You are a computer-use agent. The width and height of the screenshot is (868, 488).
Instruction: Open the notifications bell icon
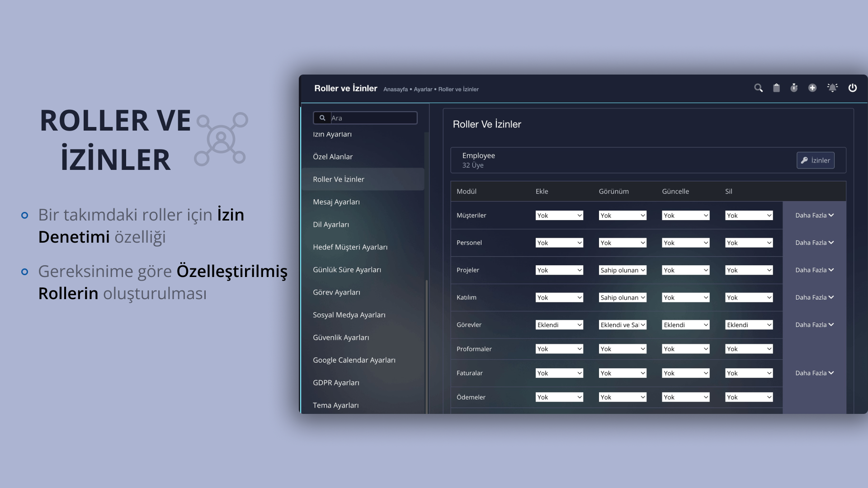(832, 88)
